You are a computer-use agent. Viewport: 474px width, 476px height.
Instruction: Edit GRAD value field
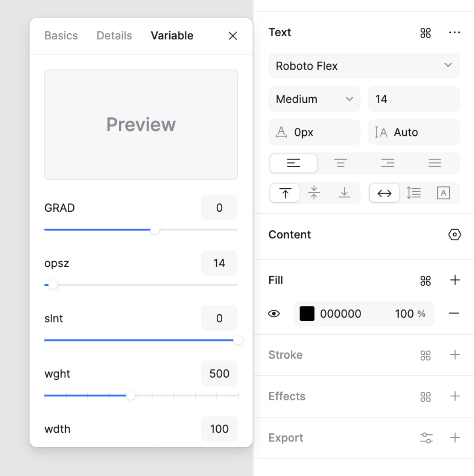219,208
